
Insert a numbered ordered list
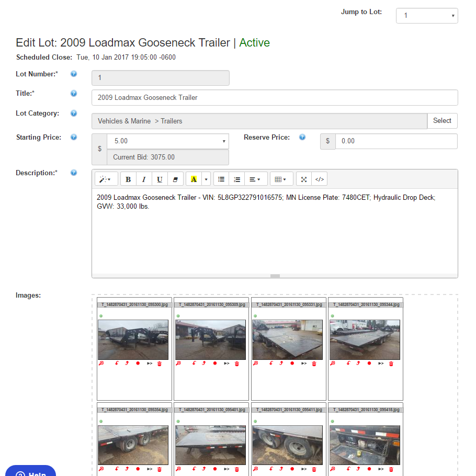(x=237, y=179)
